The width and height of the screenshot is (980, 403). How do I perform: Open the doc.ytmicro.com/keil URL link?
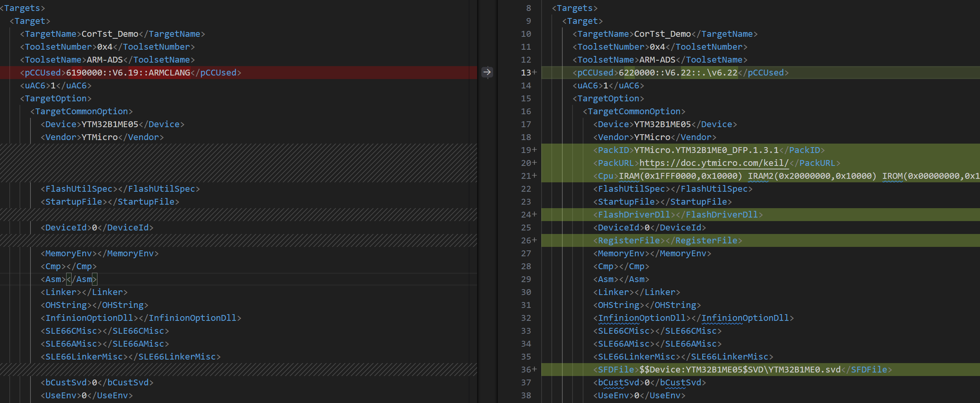[714, 163]
